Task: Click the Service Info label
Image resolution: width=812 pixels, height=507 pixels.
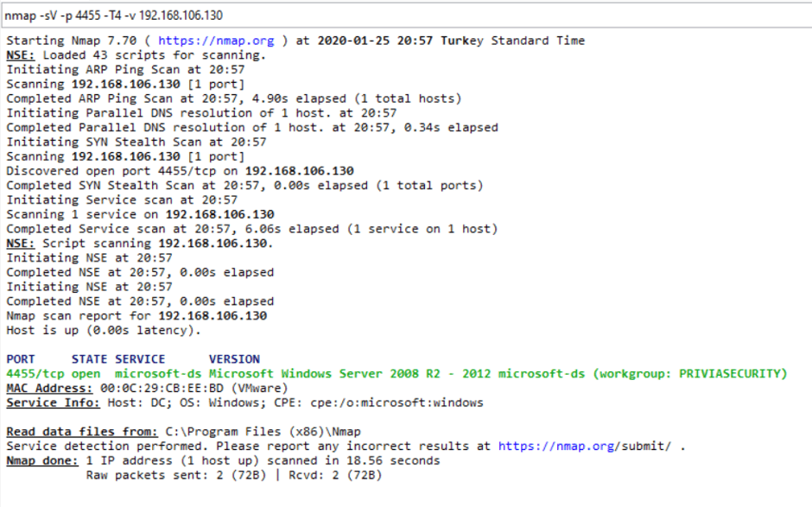Action: 53,403
